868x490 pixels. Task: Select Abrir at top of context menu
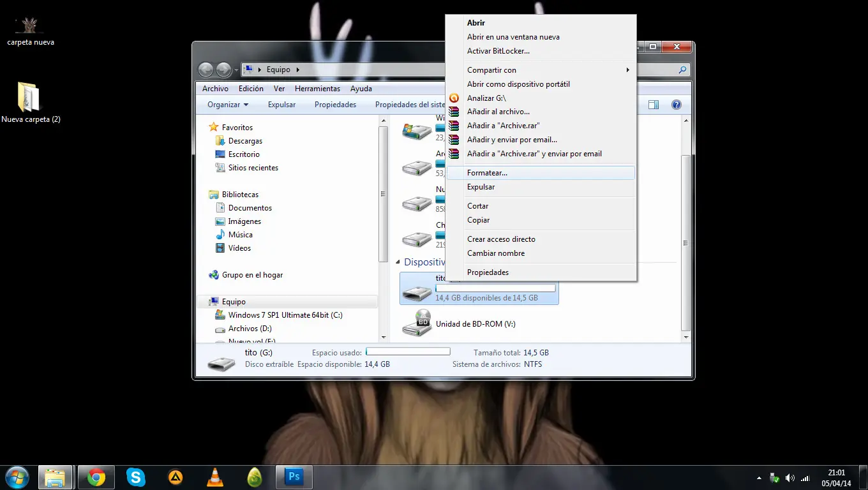[x=541, y=23]
